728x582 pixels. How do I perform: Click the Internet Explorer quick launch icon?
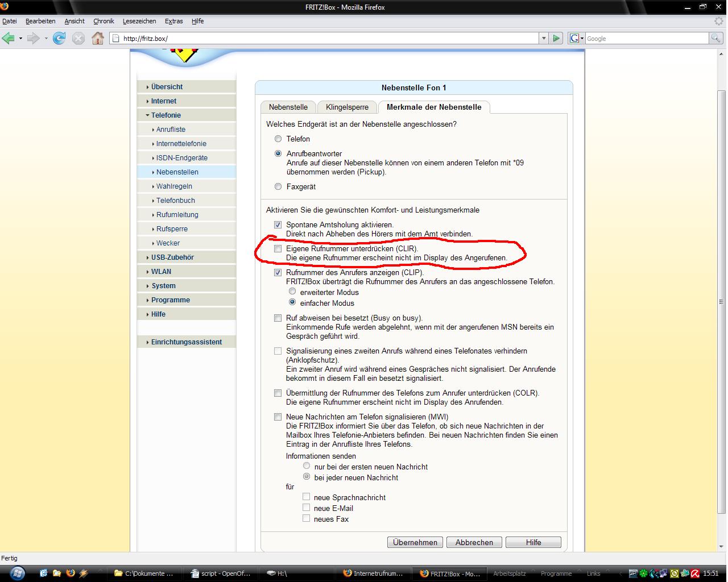[x=44, y=573]
